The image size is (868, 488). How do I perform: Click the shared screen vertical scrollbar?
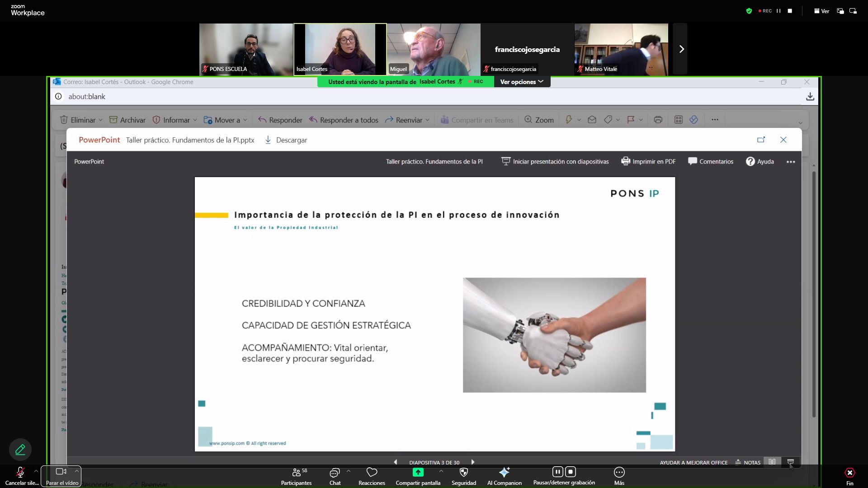tap(814, 294)
